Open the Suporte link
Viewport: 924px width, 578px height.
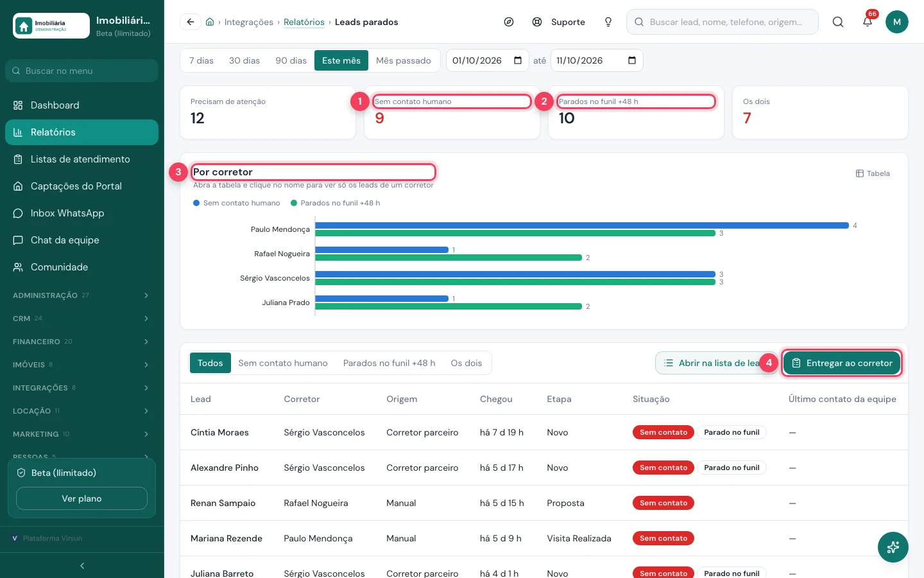[559, 22]
